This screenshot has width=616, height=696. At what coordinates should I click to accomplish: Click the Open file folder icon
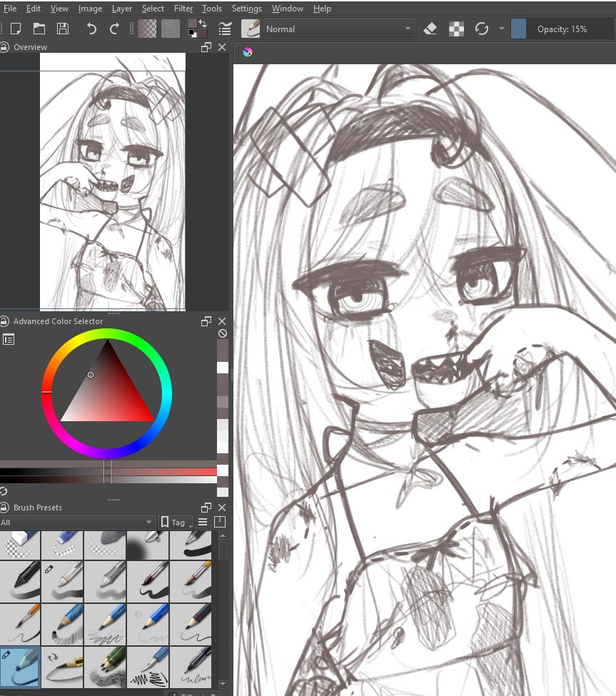pos(39,29)
